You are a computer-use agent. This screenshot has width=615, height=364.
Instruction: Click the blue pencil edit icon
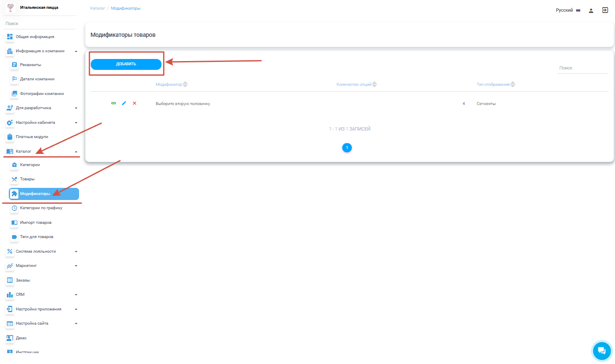tap(124, 103)
